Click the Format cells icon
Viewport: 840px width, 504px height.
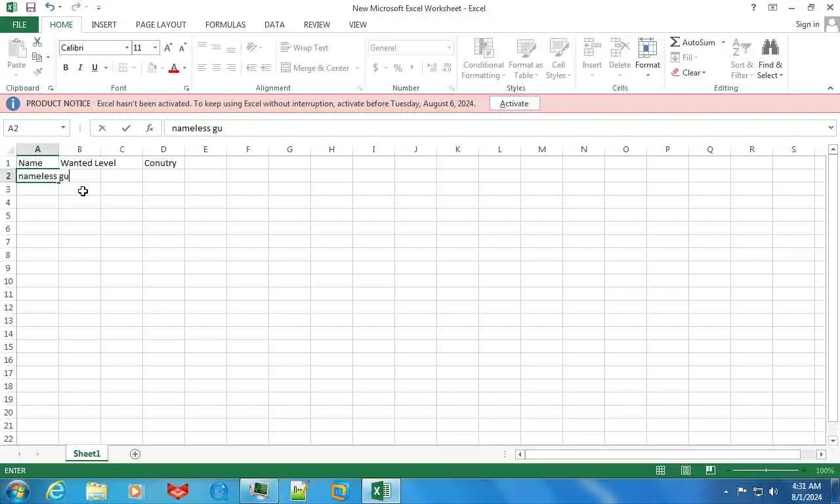[648, 48]
